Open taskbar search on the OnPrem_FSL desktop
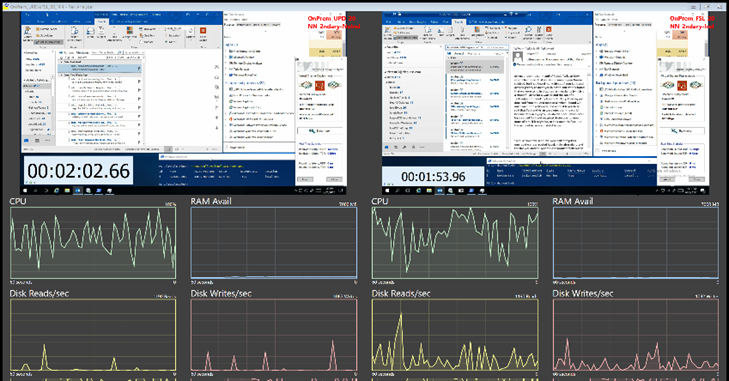The height and width of the screenshot is (381, 729). [x=398, y=190]
